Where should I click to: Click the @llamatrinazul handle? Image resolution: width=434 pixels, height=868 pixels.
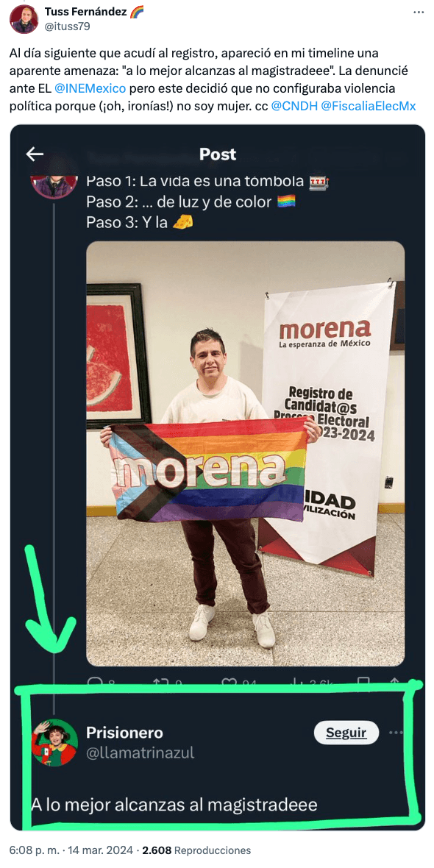140,753
